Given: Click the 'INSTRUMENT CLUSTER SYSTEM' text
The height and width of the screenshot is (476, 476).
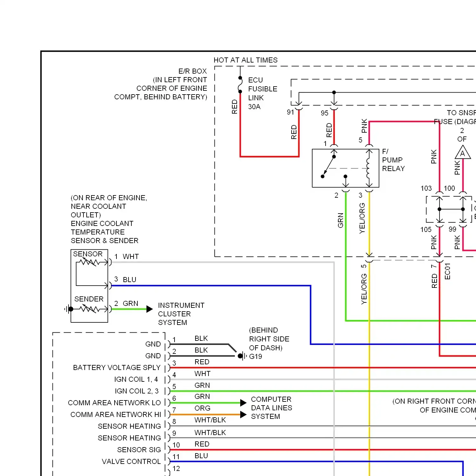Looking at the screenshot, I should click(181, 314).
